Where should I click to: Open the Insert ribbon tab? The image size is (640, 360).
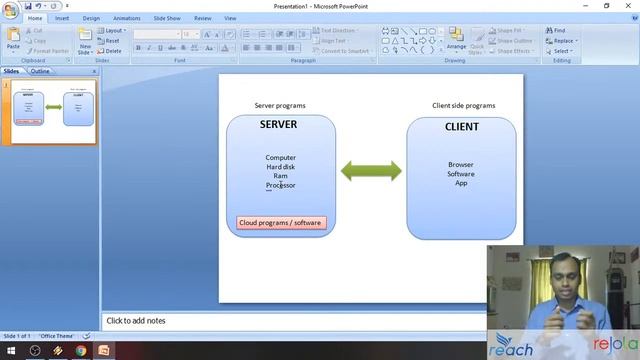tap(62, 18)
